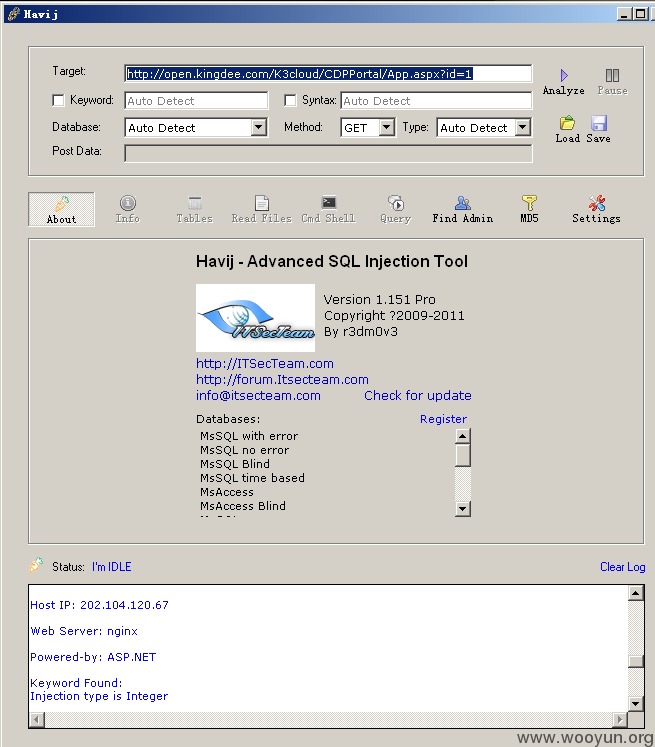This screenshot has height=747, width=655.
Task: Click the log scroll up arrow
Action: [636, 593]
